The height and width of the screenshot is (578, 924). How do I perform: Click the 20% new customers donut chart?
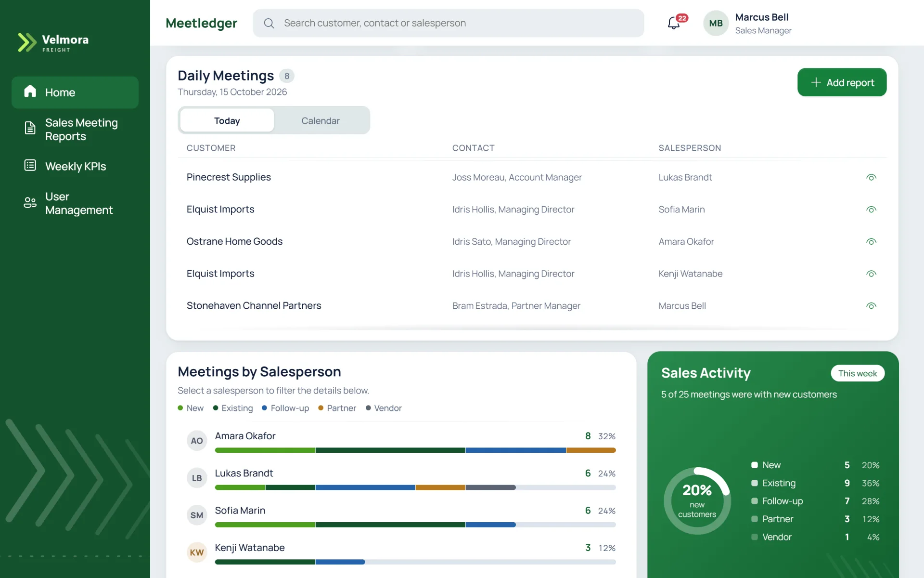click(x=697, y=501)
